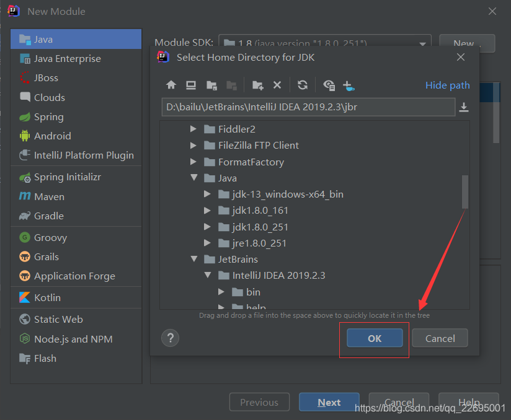Select the Fiddler2 folder name
Viewport: 511px width, 420px height.
[x=237, y=129]
